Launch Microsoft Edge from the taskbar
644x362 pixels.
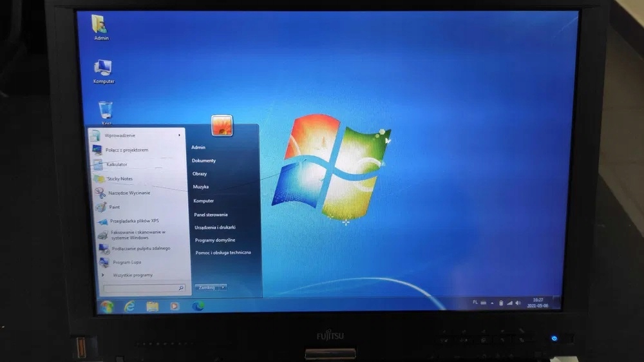click(198, 306)
